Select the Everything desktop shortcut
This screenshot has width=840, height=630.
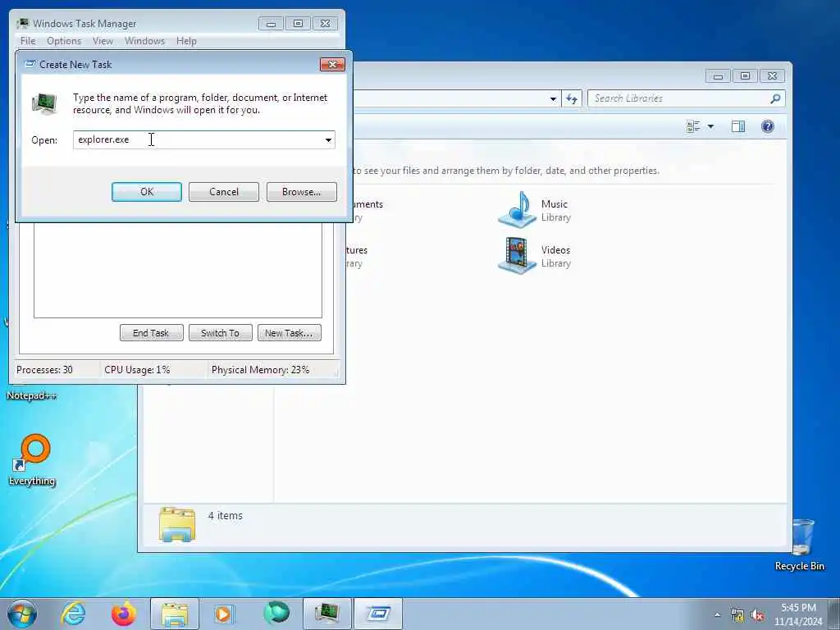pyautogui.click(x=32, y=460)
